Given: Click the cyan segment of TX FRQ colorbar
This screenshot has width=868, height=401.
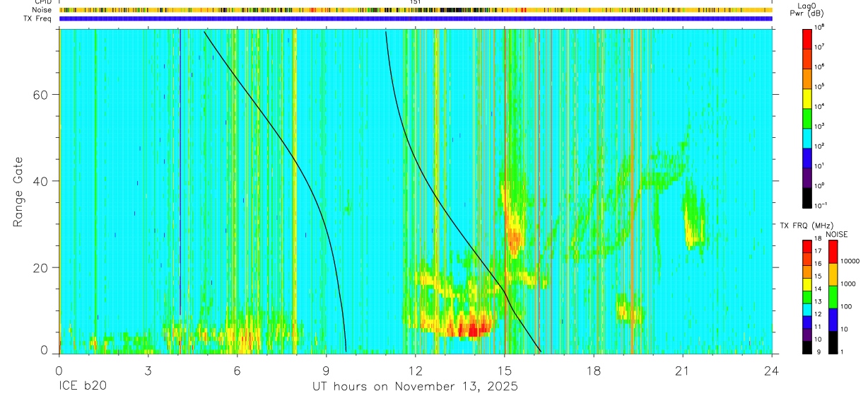Looking at the screenshot, I should point(807,309).
